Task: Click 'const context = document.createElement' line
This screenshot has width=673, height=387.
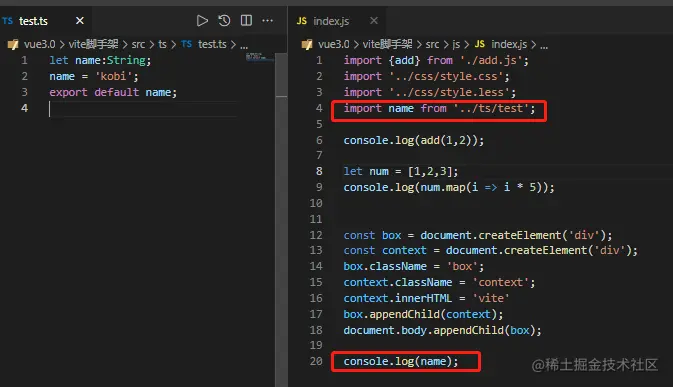Action: [x=491, y=250]
